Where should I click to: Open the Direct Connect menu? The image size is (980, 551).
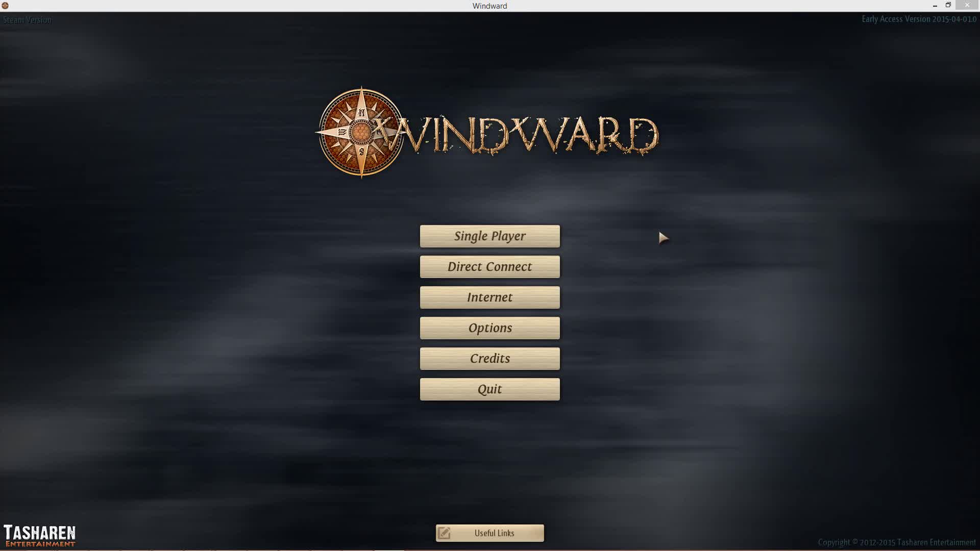489,267
